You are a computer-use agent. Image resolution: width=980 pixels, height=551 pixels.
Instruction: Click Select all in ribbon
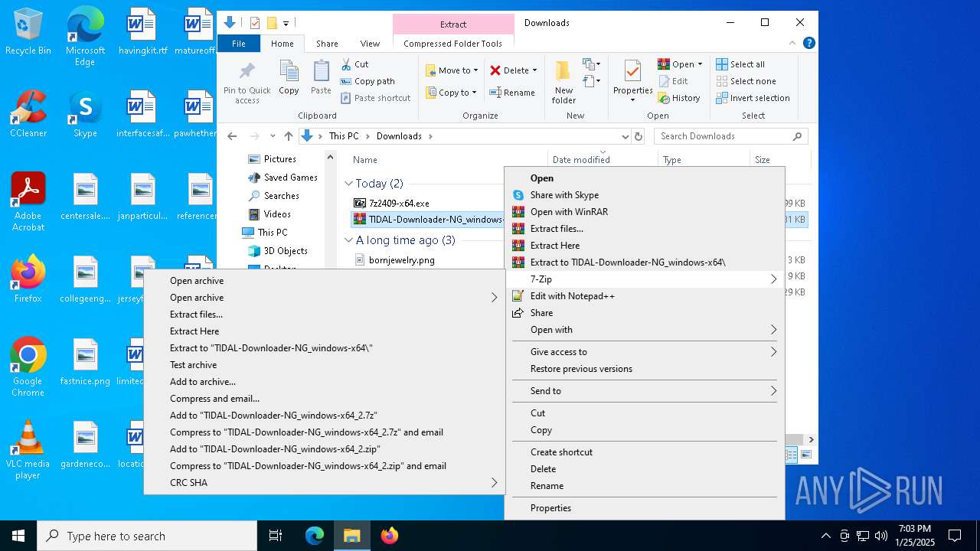pyautogui.click(x=740, y=64)
